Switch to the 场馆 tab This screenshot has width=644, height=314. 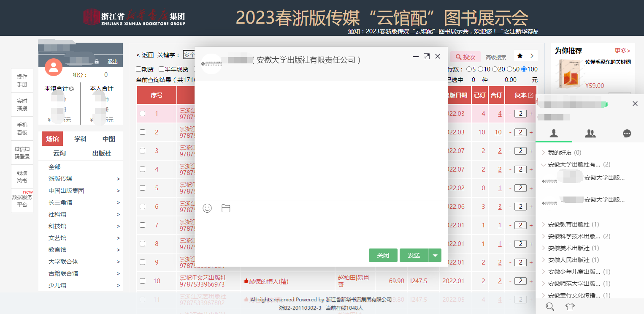click(52, 139)
